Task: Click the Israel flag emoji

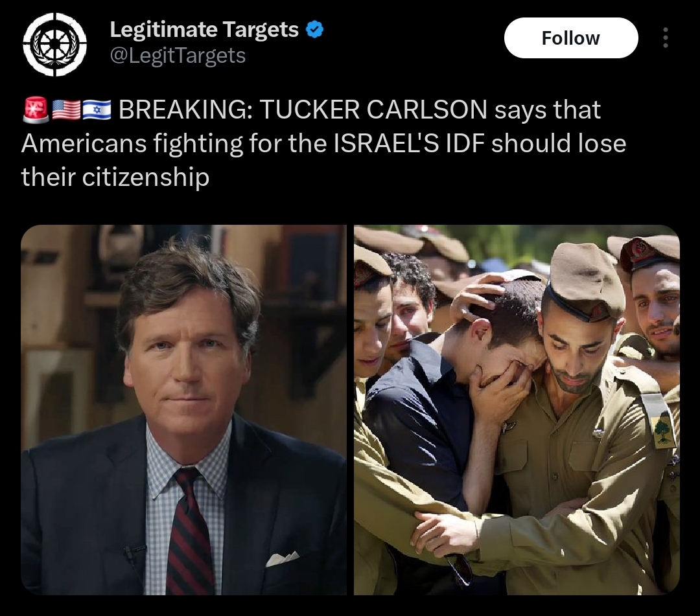Action: point(97,109)
